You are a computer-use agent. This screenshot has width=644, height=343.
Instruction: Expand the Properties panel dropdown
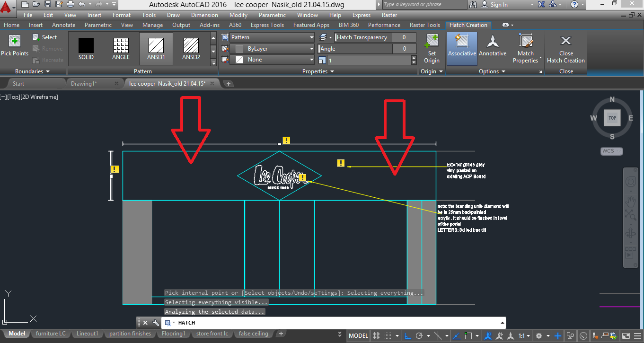pyautogui.click(x=318, y=71)
